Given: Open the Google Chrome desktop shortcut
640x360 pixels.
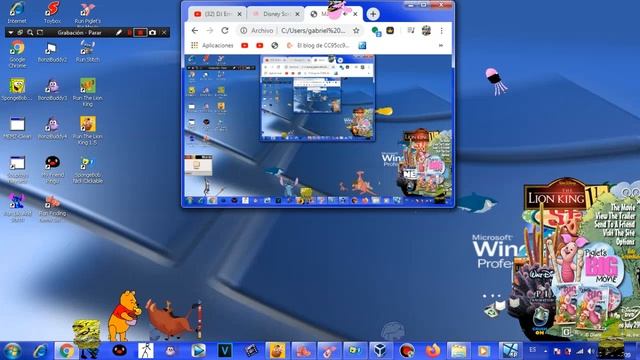Looking at the screenshot, I should (x=17, y=54).
